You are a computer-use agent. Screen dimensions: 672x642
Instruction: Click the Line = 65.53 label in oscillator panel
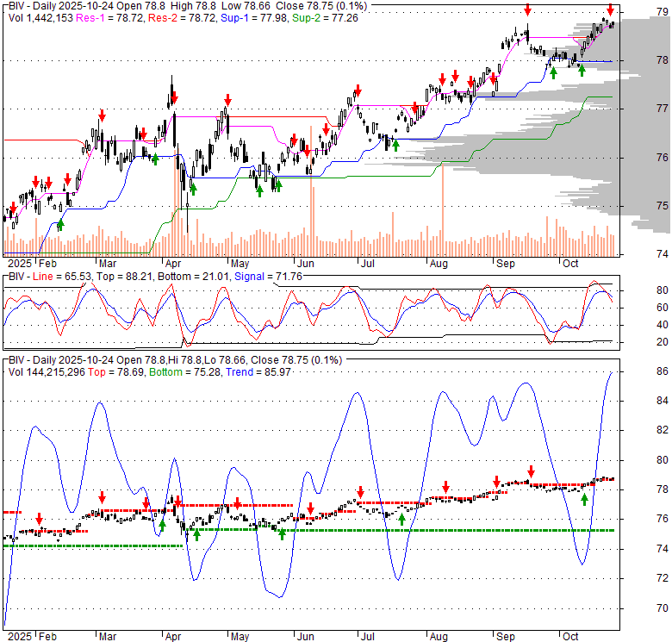tap(63, 277)
